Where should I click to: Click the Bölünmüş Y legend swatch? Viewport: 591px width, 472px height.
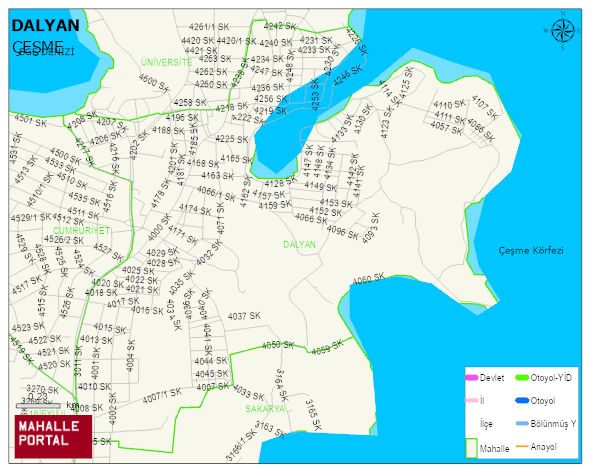pyautogui.click(x=522, y=424)
